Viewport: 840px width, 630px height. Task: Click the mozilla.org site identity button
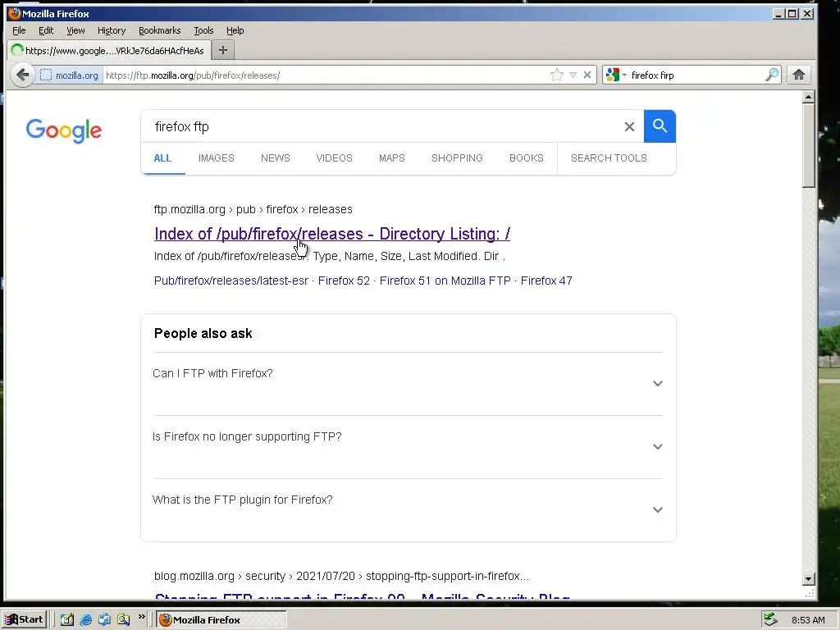tap(70, 75)
